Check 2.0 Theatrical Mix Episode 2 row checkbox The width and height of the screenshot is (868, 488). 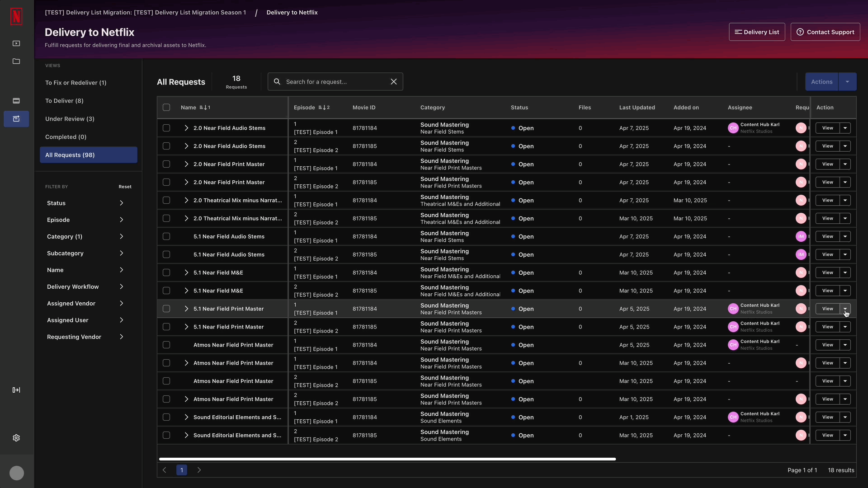166,218
